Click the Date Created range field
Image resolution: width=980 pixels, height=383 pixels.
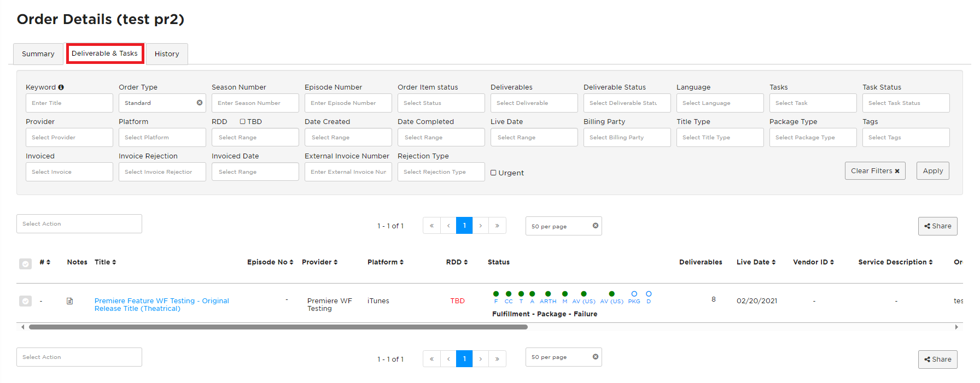348,137
